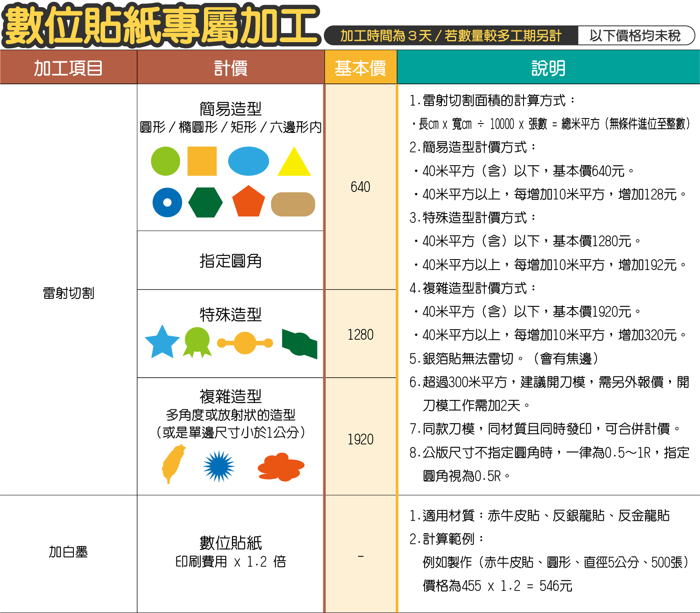Click the 加白墨 row label
Image resolution: width=700 pixels, height=613 pixels.
(68, 552)
